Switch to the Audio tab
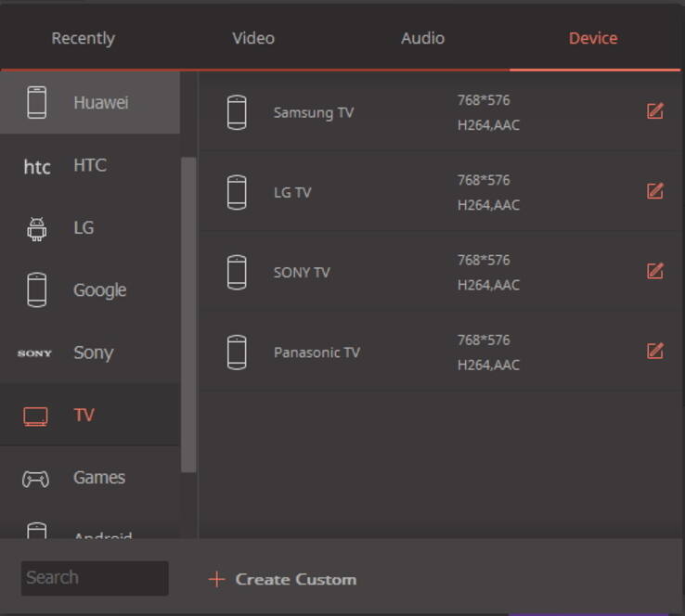685x616 pixels. (x=423, y=38)
